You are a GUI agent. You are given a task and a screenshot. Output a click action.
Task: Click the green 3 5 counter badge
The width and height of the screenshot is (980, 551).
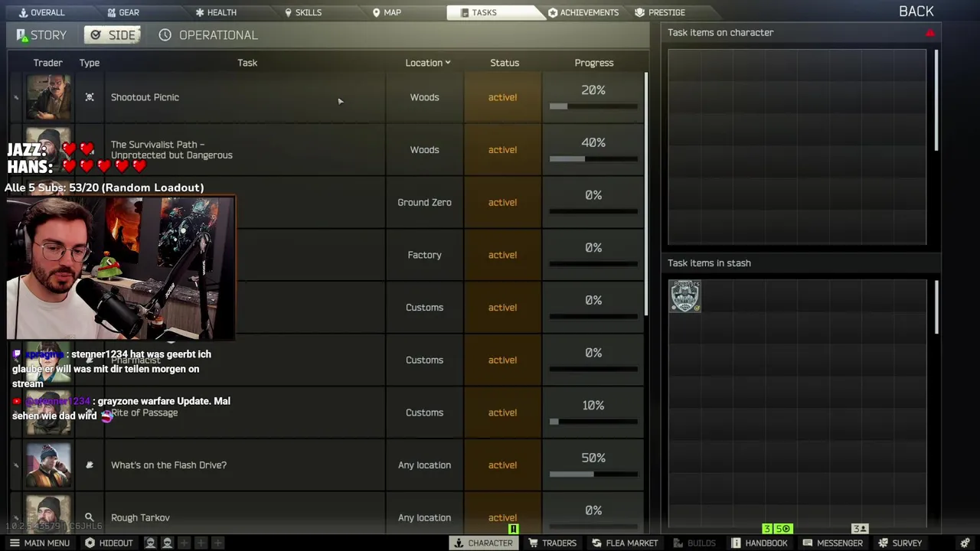777,529
